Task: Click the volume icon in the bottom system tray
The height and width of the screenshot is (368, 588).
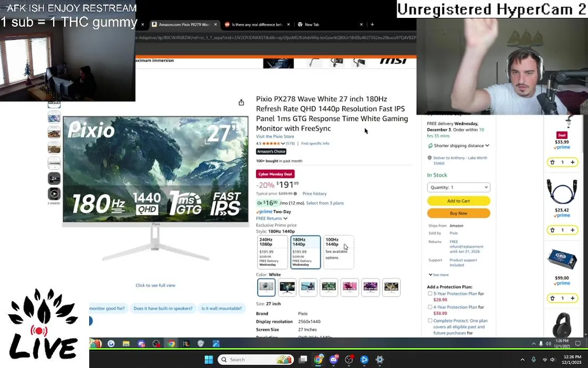Action: [553, 360]
